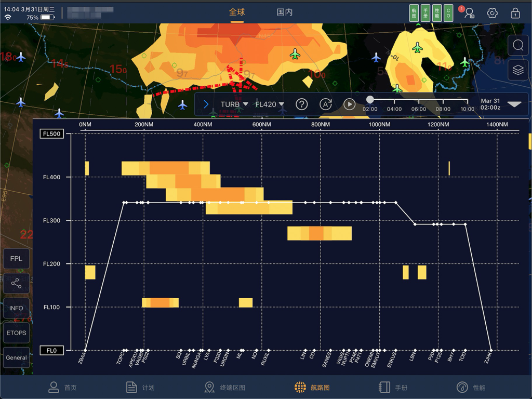Switch to the 国内 domestic tab
This screenshot has height=399, width=532.
(x=285, y=11)
